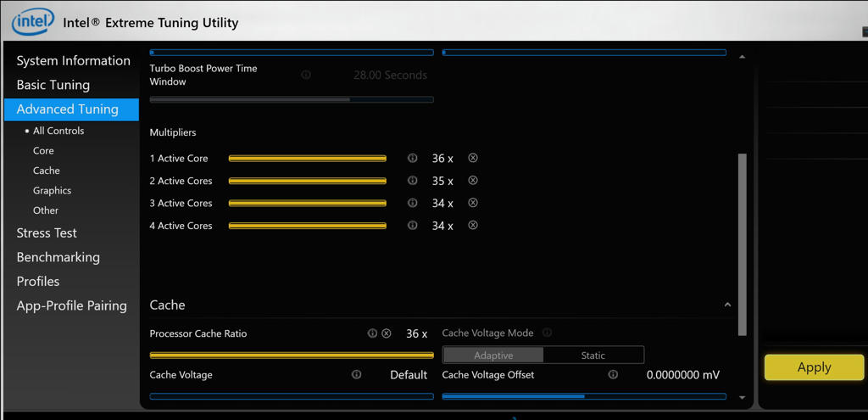This screenshot has height=420, width=868.
Task: Click Turbo Boost Power Time Window slider
Action: [292, 100]
